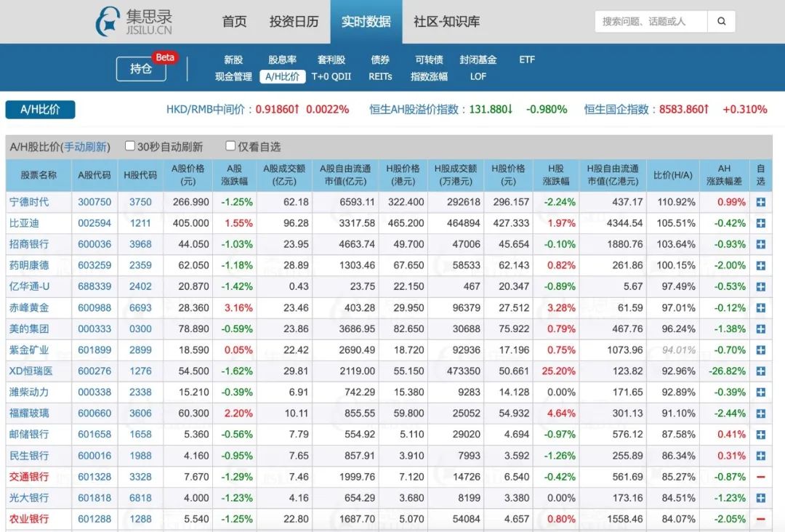The width and height of the screenshot is (785, 532).
Task: Click the Jisilu site logo
Action: 134,21
